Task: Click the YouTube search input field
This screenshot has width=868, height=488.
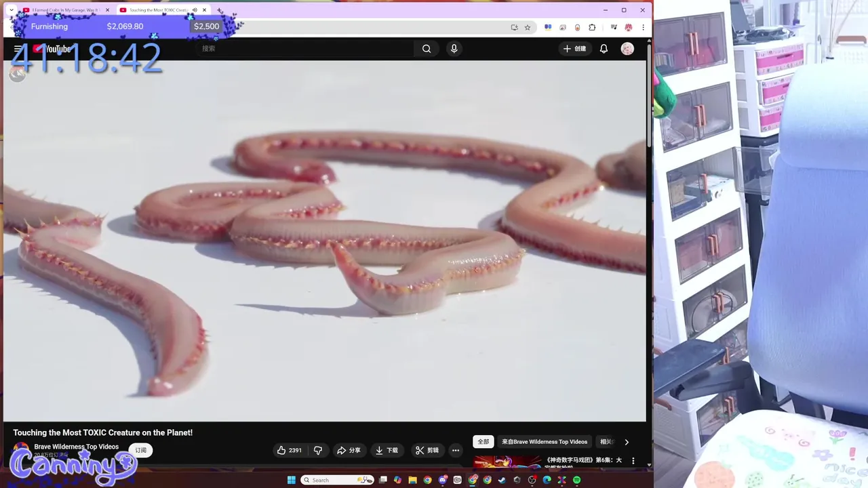Action: (x=307, y=49)
